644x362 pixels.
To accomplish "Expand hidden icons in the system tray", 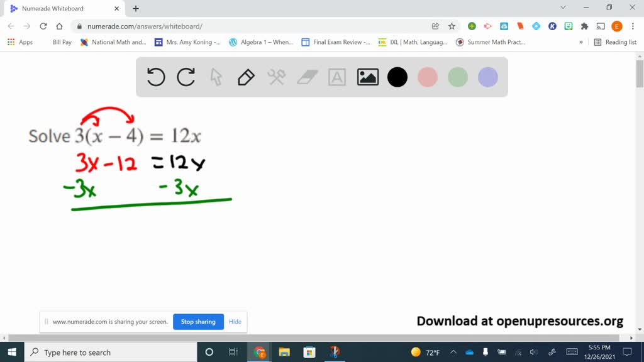I will 452,352.
